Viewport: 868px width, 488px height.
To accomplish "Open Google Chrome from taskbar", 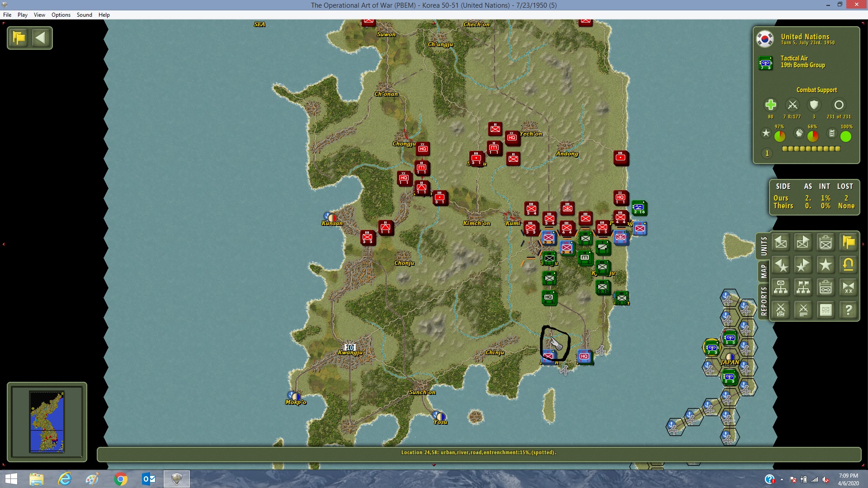I will point(121,479).
